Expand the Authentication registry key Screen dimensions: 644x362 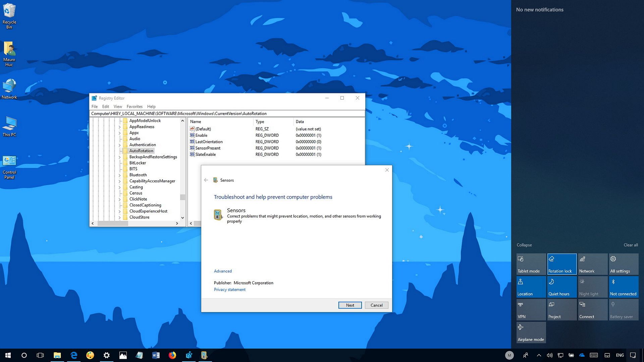coord(119,145)
